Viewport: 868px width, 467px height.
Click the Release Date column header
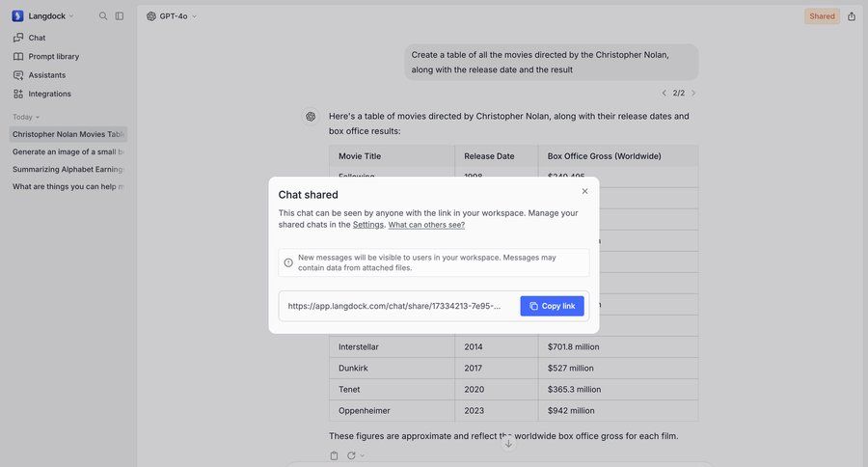(x=497, y=156)
